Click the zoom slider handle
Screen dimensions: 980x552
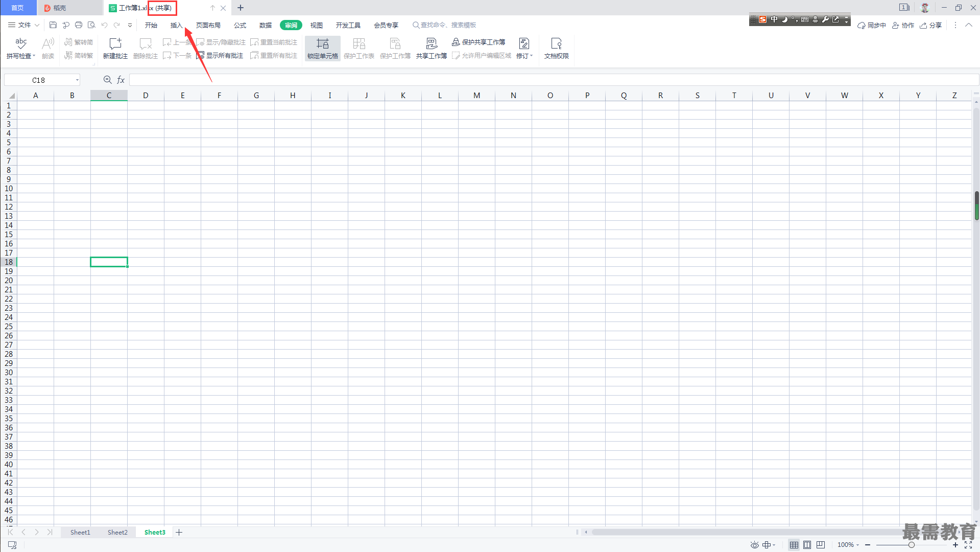tap(911, 545)
